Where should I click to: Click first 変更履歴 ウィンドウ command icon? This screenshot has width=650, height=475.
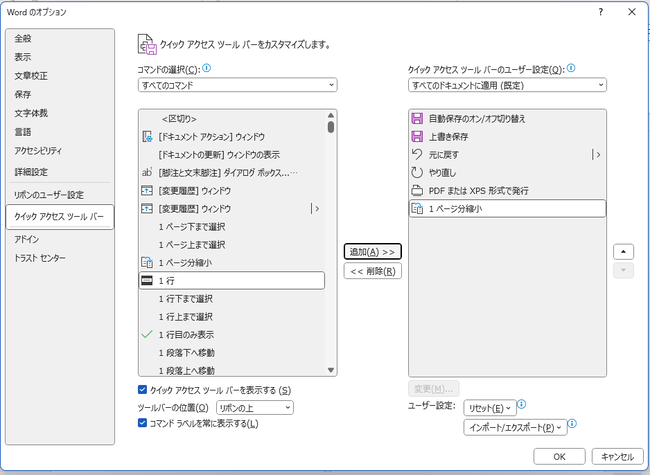[147, 191]
